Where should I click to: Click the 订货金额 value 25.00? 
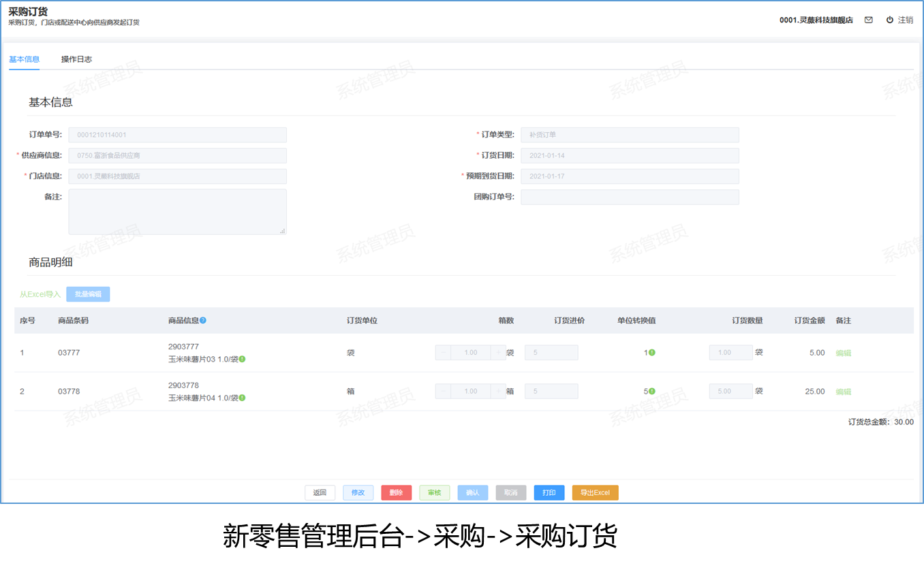[x=814, y=392]
